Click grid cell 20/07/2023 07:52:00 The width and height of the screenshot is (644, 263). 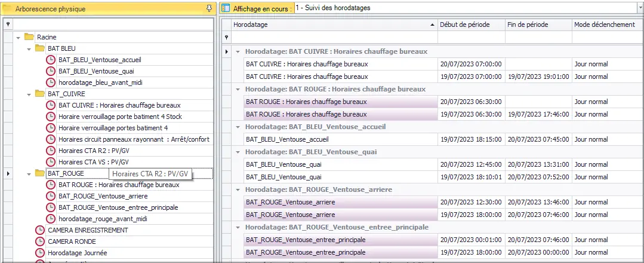pyautogui.click(x=538, y=177)
